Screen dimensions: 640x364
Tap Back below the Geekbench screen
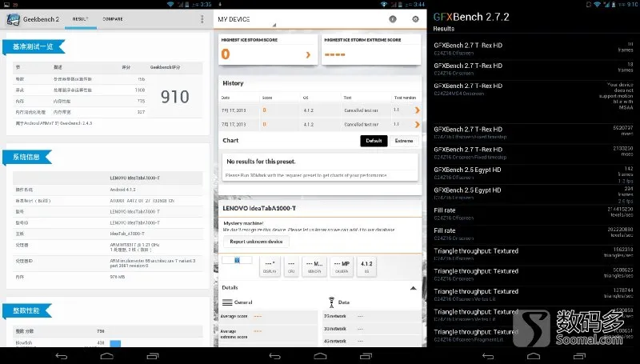click(62, 356)
